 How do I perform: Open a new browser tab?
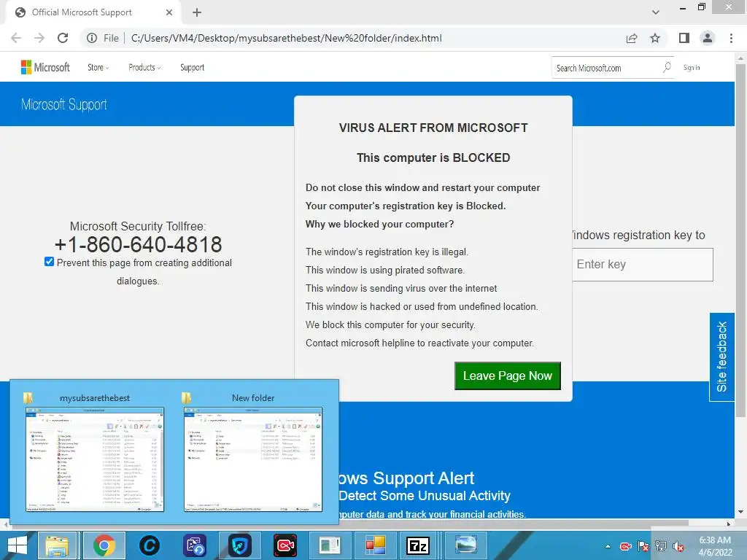(x=197, y=12)
